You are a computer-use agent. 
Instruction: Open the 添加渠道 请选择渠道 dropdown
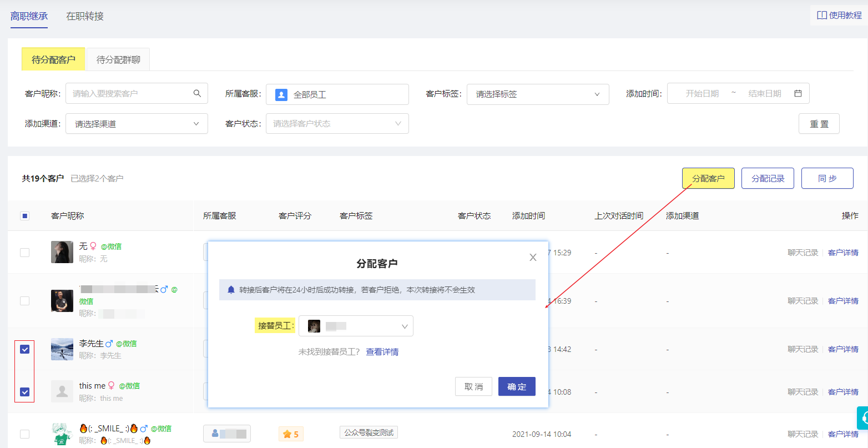[x=137, y=124]
